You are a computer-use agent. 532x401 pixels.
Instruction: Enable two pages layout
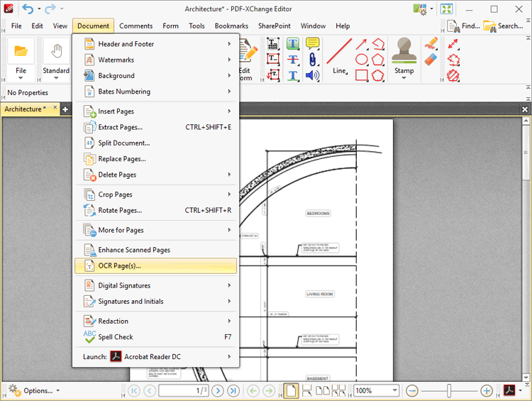(x=323, y=391)
